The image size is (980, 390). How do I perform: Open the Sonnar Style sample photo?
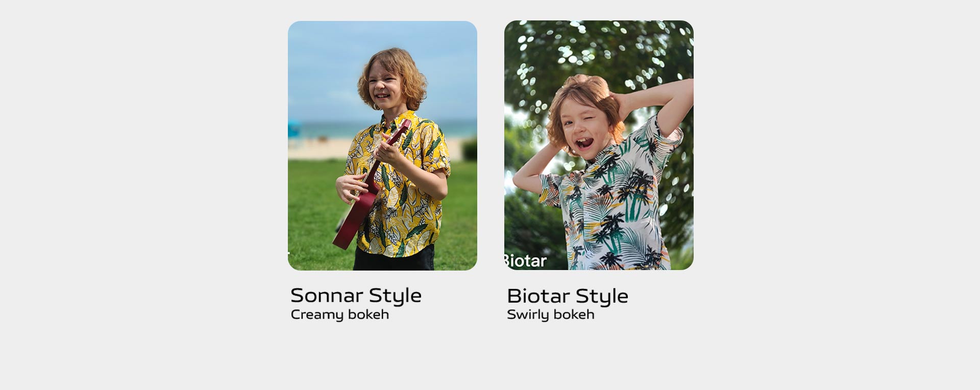[x=382, y=145]
